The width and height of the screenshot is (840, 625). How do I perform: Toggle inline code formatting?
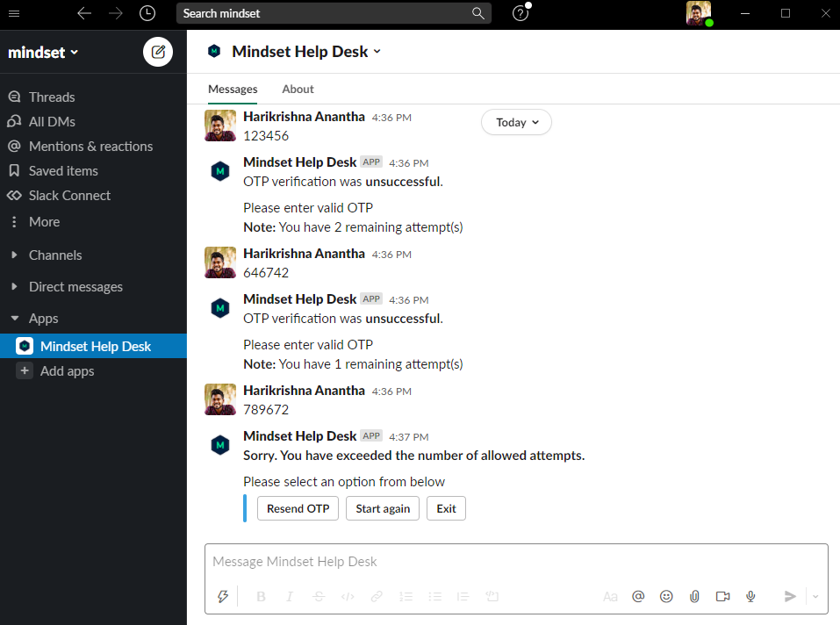point(348,596)
